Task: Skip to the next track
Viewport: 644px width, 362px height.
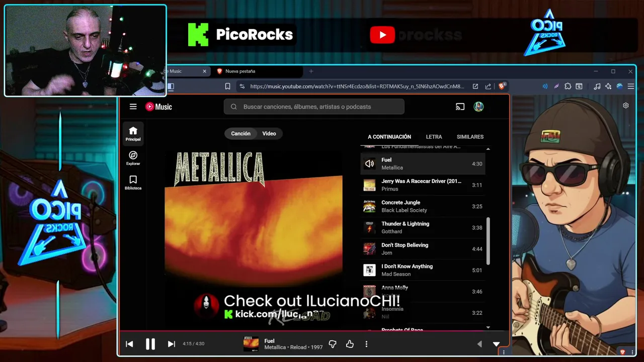Action: (x=171, y=344)
